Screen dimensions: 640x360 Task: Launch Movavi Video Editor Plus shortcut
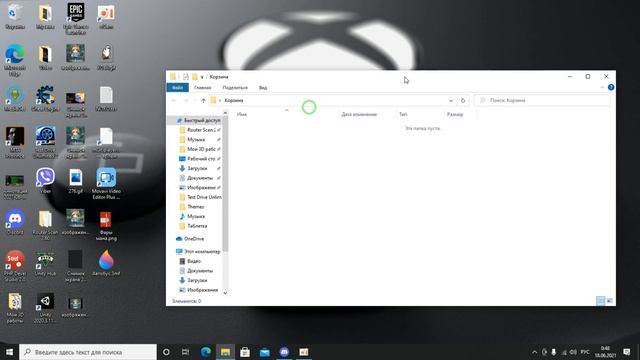[106, 183]
